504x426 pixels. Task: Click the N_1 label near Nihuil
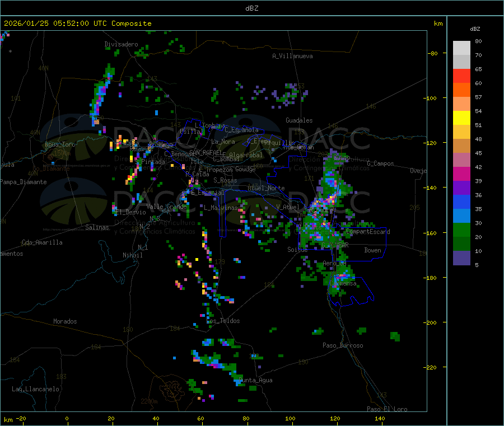tap(143, 247)
